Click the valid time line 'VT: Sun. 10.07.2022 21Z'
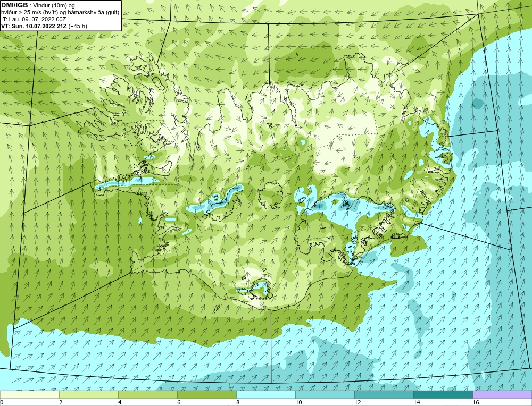This screenshot has width=532, height=406. tap(34, 26)
